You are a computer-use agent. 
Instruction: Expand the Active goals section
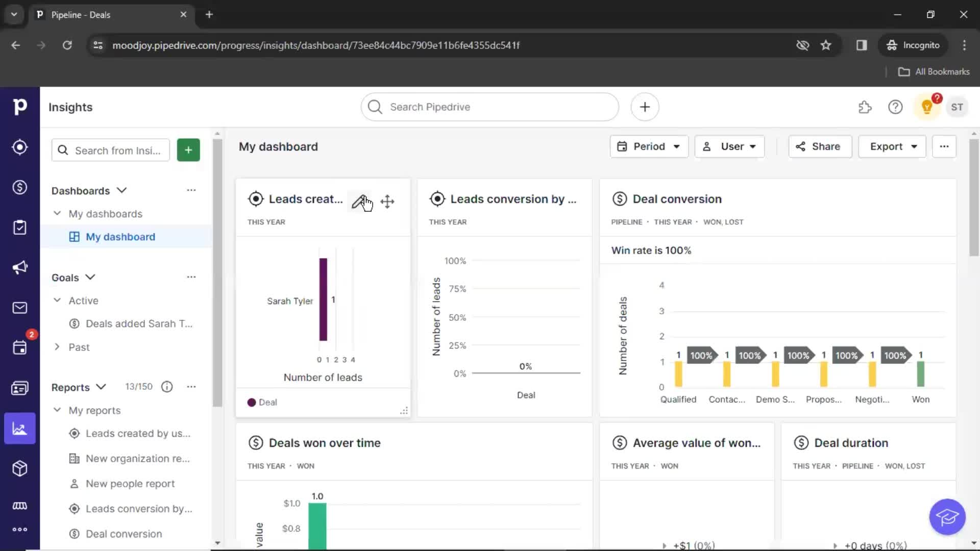[57, 300]
